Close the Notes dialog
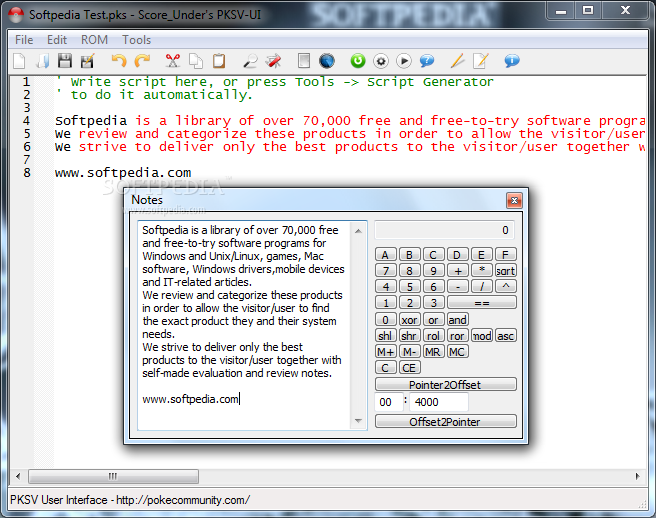 click(x=514, y=201)
